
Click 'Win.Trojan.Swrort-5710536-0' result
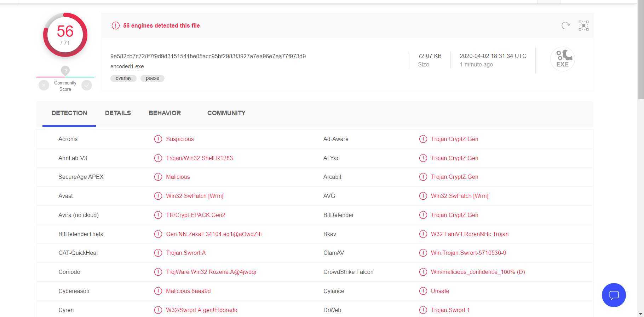[468, 253]
